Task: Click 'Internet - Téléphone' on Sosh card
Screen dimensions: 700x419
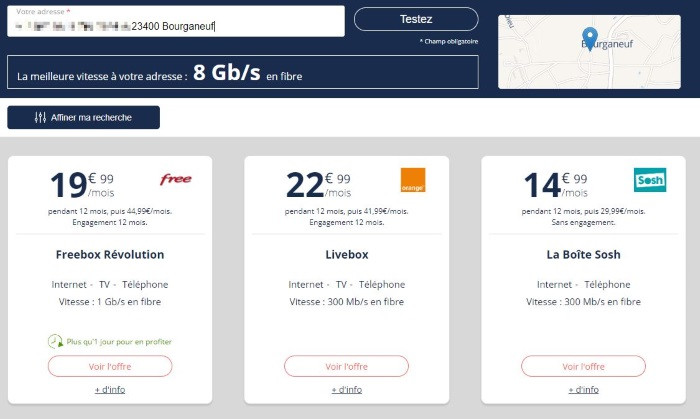Action: point(583,285)
